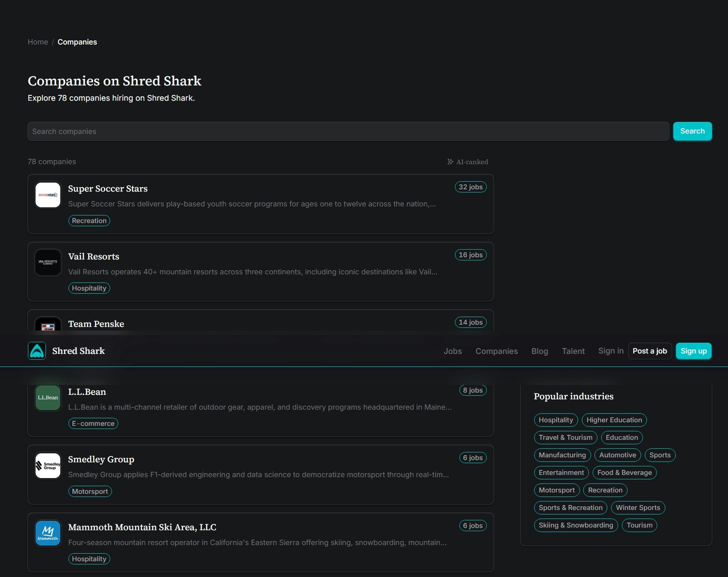
Task: Click the '78 companies' count text
Action: [x=52, y=161]
